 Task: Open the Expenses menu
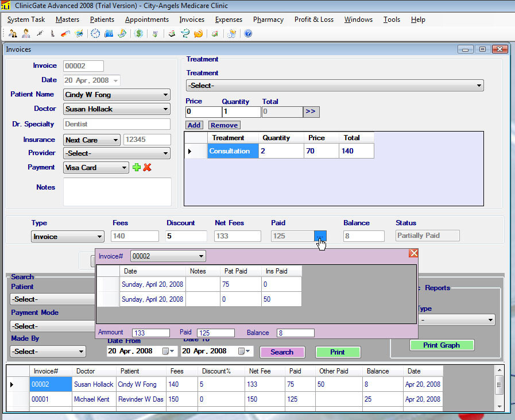tap(229, 20)
